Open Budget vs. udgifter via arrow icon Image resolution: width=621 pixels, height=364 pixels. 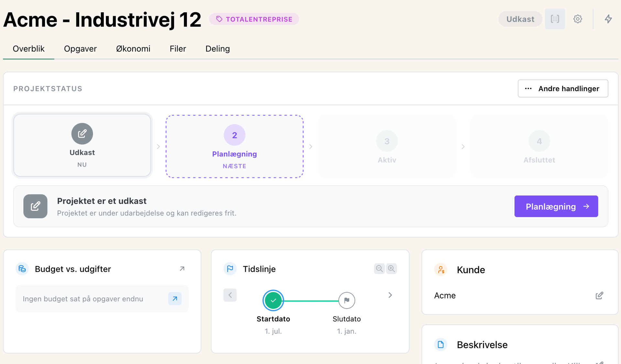[x=182, y=269]
